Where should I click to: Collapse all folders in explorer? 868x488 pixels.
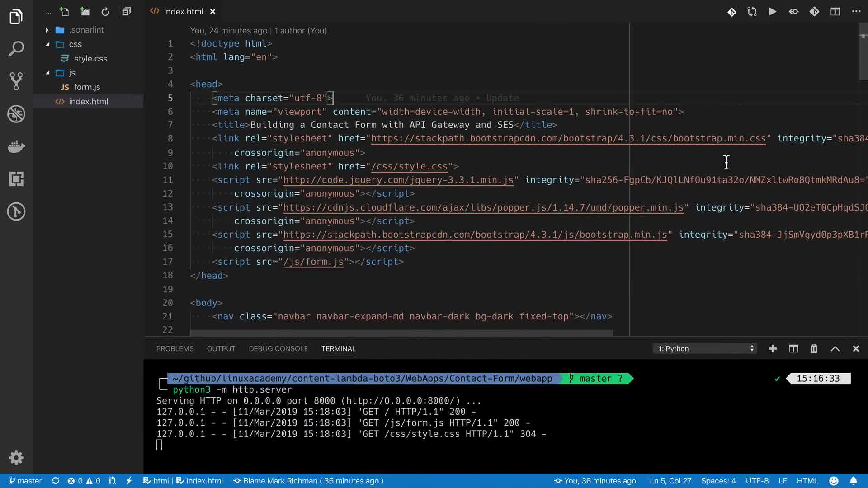coord(127,12)
